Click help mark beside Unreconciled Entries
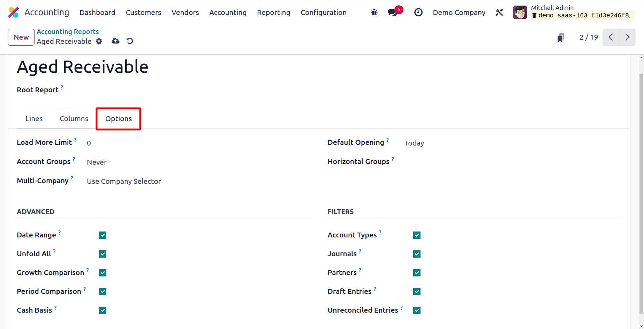 (x=402, y=308)
